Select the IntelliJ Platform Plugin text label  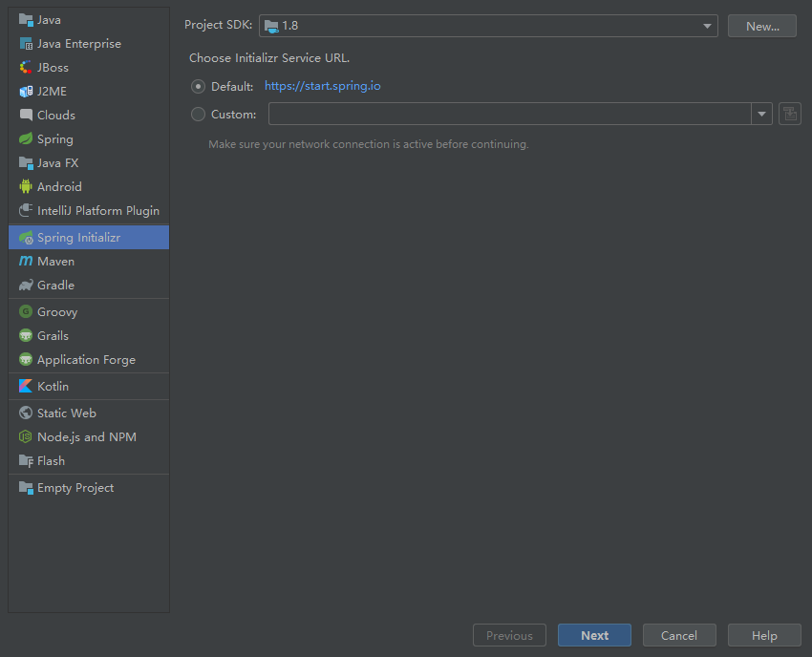point(98,211)
